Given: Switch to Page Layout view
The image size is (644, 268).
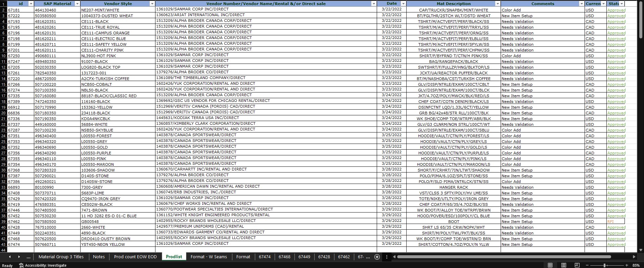Looking at the screenshot, I should 563,265.
